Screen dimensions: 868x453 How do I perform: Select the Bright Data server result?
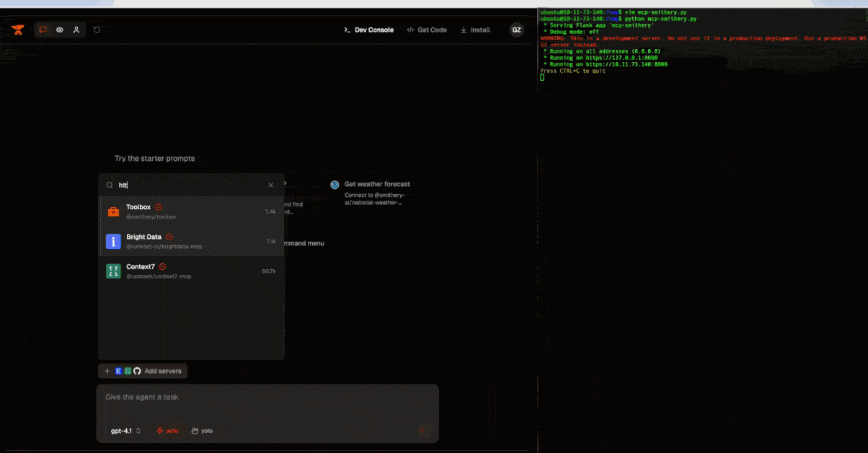(x=191, y=241)
